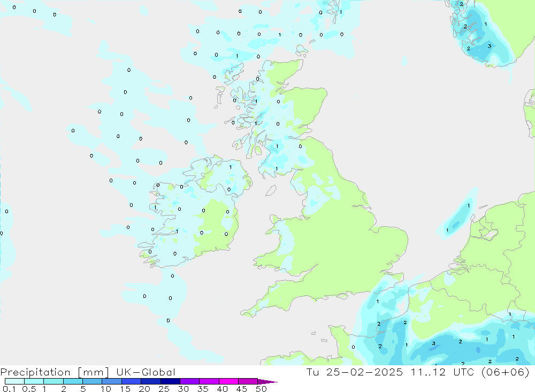Click value '1' in Northern Ireland
535x392 pixels.
click(231, 167)
